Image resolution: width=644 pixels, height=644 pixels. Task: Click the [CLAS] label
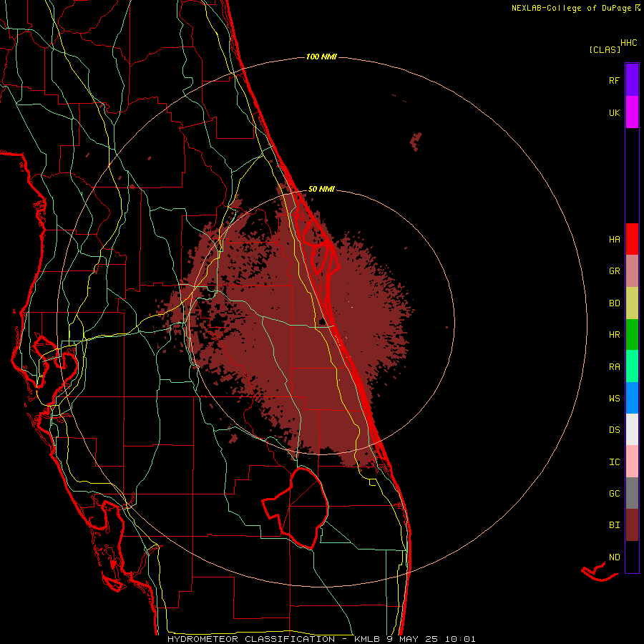605,50
